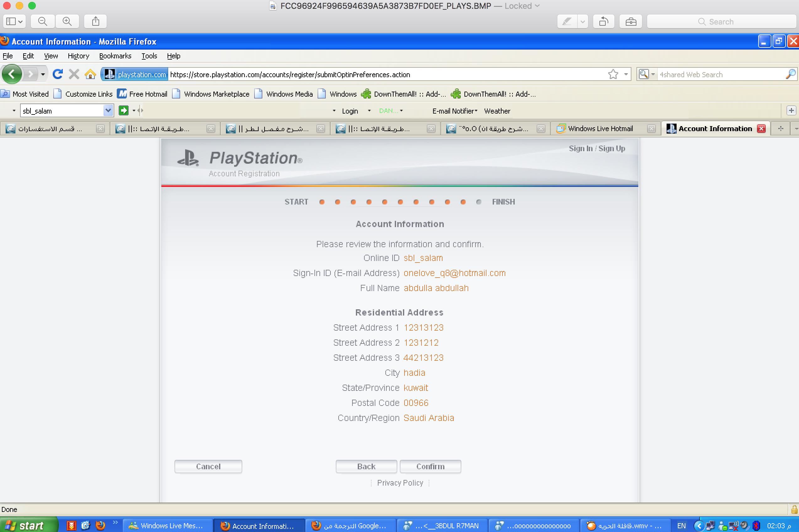Screen dimensions: 799x532
Task: Click the Preview zoom in icon
Action: click(x=67, y=21)
